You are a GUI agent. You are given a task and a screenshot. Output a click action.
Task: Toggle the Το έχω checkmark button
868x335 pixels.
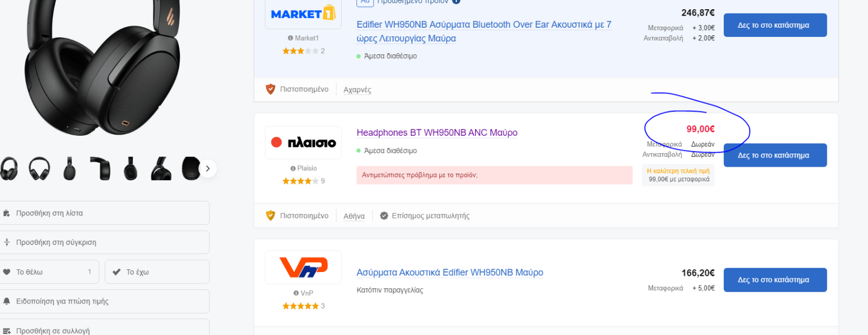[157, 272]
